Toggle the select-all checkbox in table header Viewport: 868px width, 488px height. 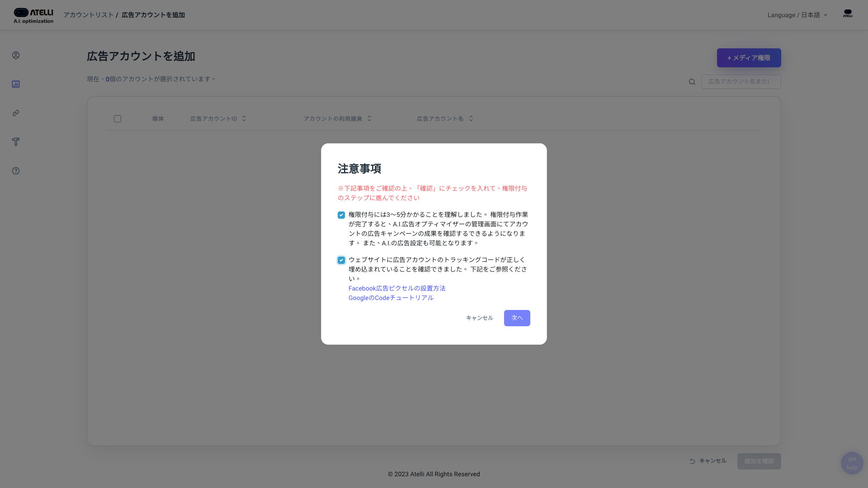[x=118, y=119]
